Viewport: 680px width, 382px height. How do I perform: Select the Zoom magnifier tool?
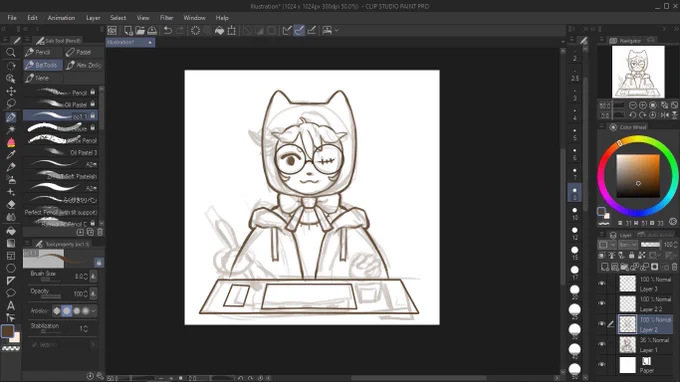pyautogui.click(x=11, y=52)
